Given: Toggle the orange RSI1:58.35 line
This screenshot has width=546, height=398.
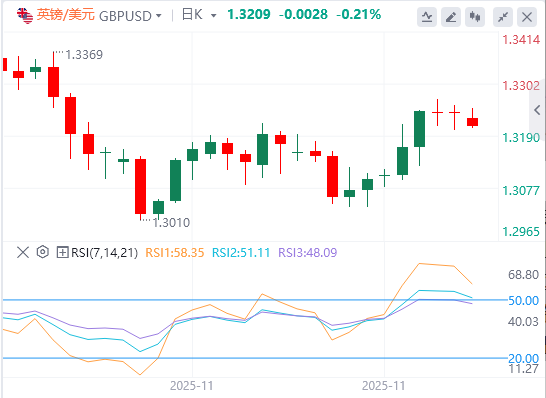Looking at the screenshot, I should 174,252.
